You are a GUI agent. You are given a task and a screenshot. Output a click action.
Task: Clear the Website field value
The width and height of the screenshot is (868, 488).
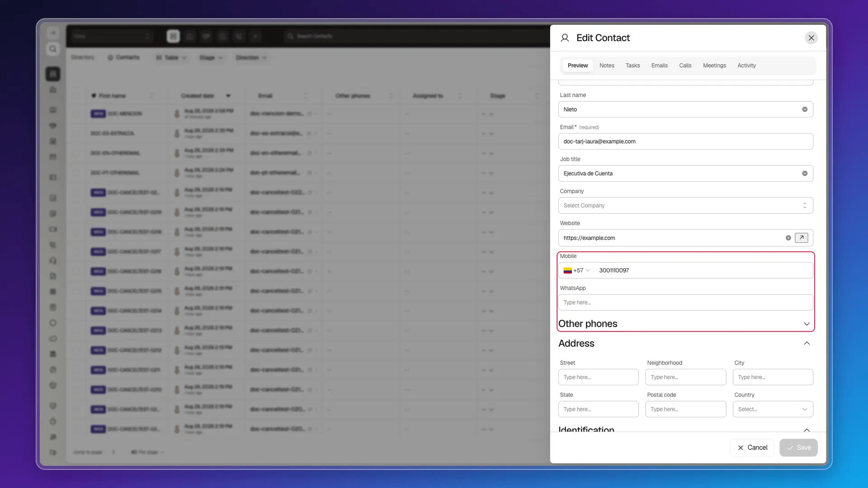pos(788,238)
